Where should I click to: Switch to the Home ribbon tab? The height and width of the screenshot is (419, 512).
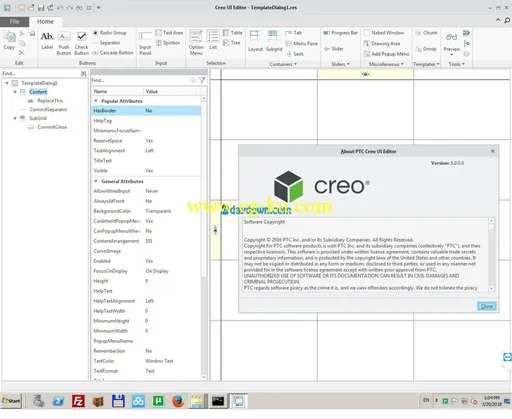tap(45, 22)
